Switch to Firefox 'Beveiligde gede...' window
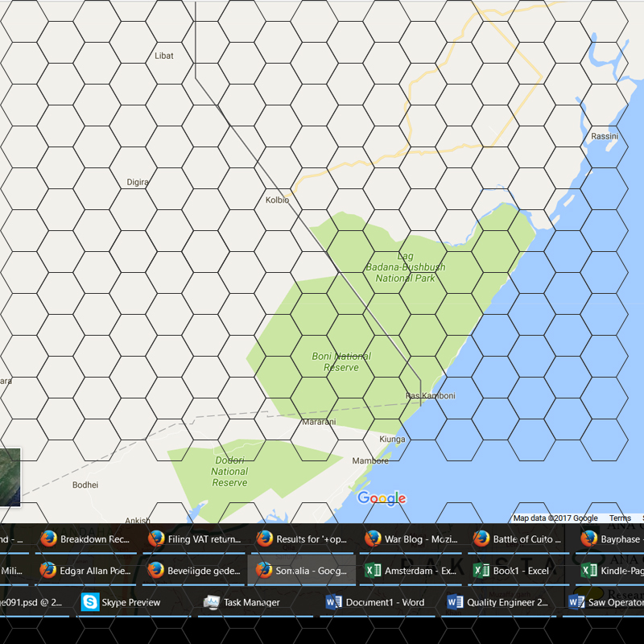Viewport: 644px width, 644px height. tap(193, 571)
